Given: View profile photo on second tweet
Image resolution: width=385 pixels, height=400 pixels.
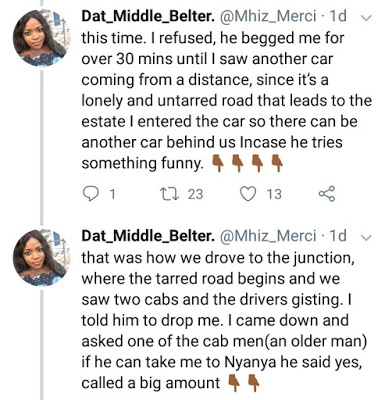Looking at the screenshot, I should [x=41, y=257].
